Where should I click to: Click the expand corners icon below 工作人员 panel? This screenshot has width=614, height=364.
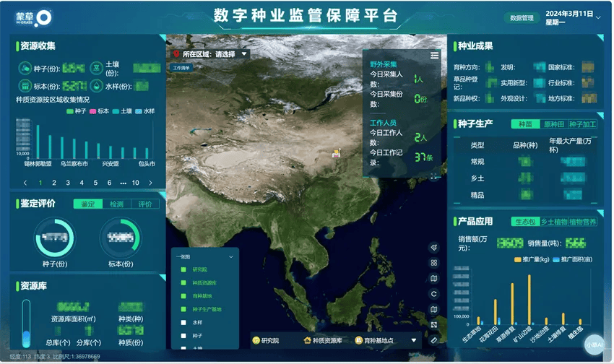(x=434, y=177)
